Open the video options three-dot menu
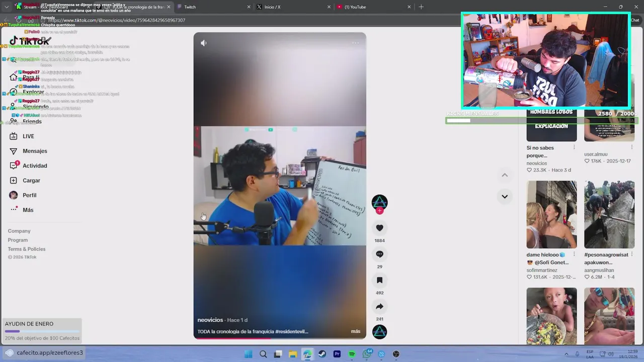 coord(355,43)
